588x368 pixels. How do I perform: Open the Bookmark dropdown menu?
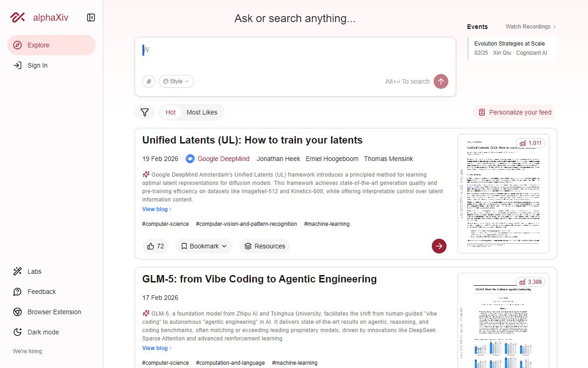(204, 246)
